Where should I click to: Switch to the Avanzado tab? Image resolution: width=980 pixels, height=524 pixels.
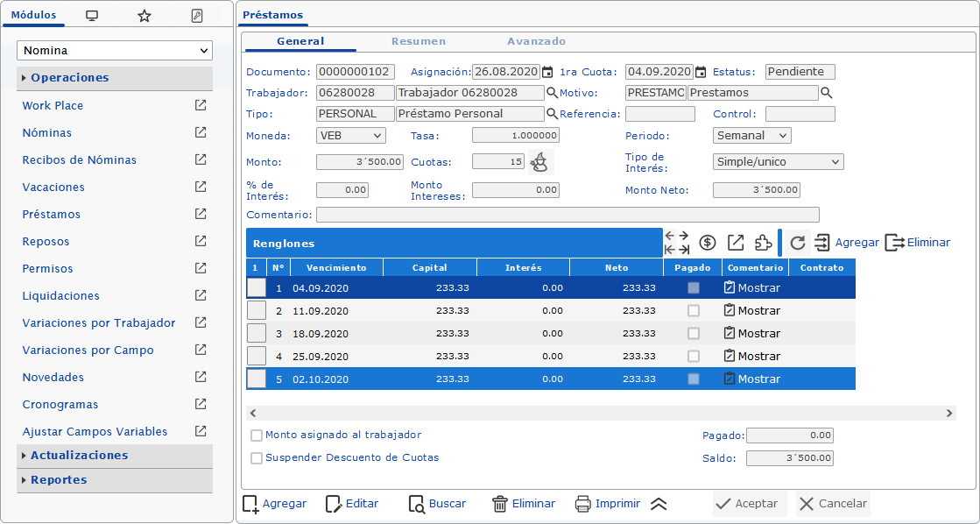tap(536, 41)
